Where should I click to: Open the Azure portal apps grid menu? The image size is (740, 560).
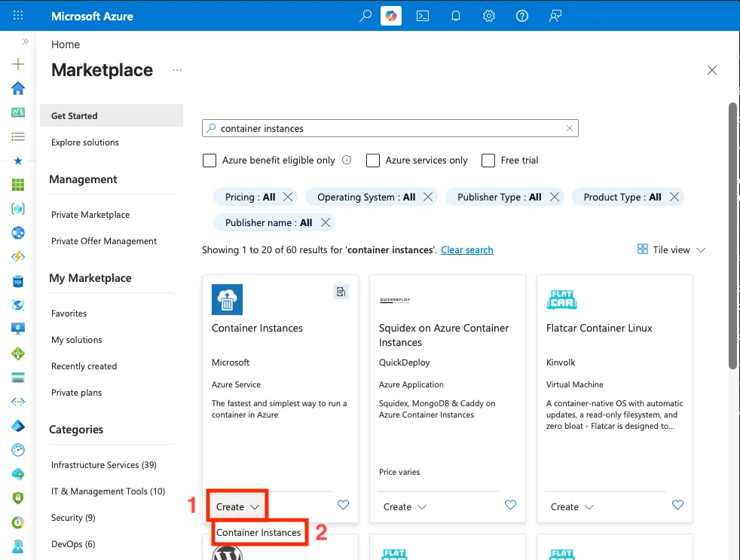(x=18, y=16)
